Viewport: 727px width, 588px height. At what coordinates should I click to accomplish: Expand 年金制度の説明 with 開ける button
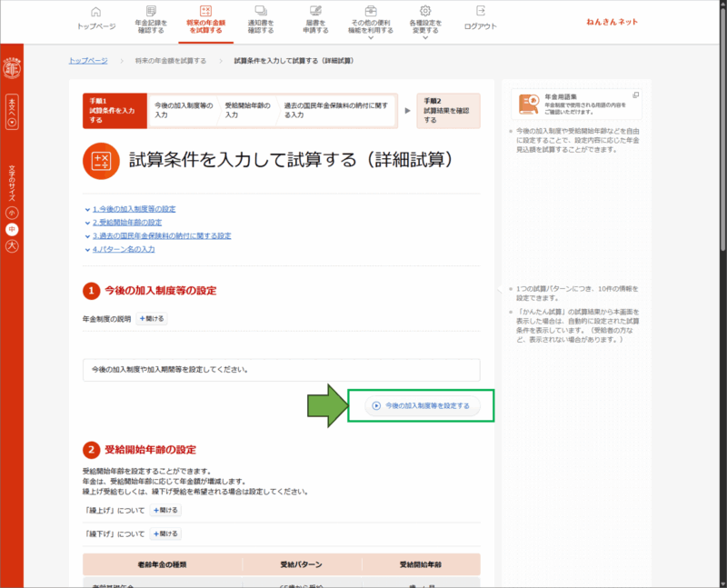pos(152,319)
